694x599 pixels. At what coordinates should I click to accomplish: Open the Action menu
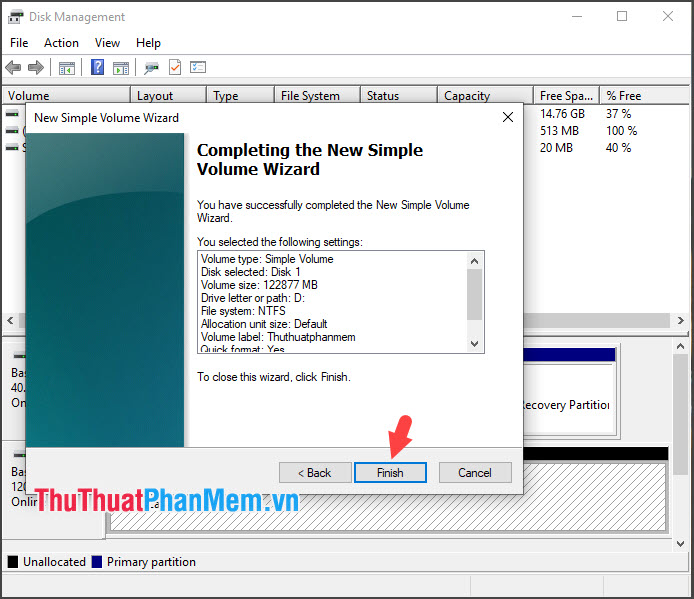pos(61,43)
